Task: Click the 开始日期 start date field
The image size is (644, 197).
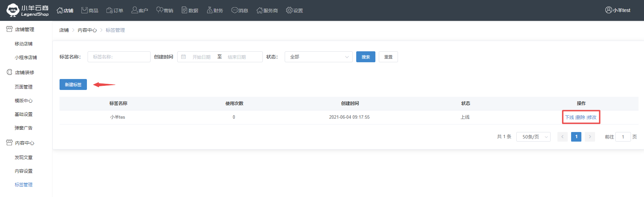Action: coord(201,57)
